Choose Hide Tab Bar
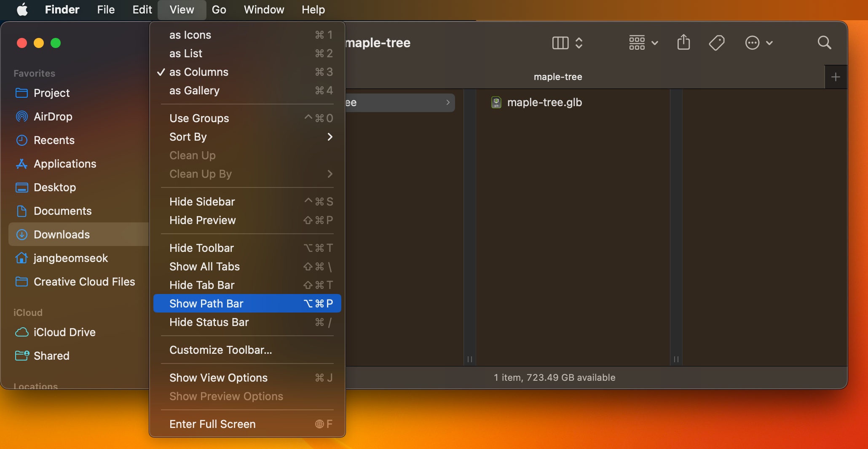Image resolution: width=868 pixels, height=449 pixels. [x=247, y=285]
